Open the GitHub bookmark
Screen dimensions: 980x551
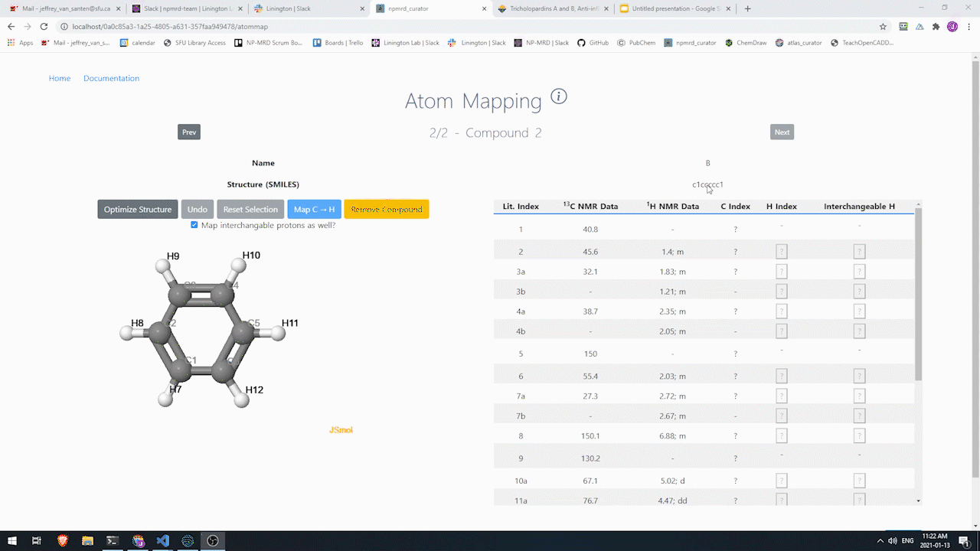(x=593, y=43)
